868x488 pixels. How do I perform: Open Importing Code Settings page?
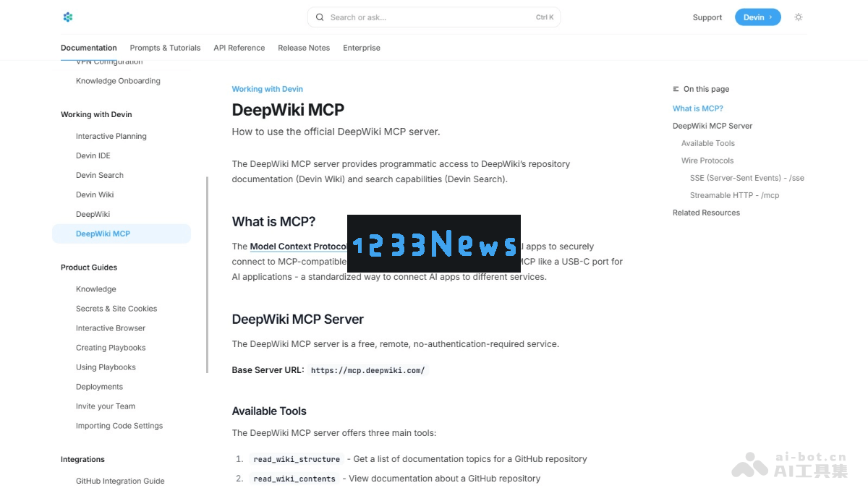(119, 426)
